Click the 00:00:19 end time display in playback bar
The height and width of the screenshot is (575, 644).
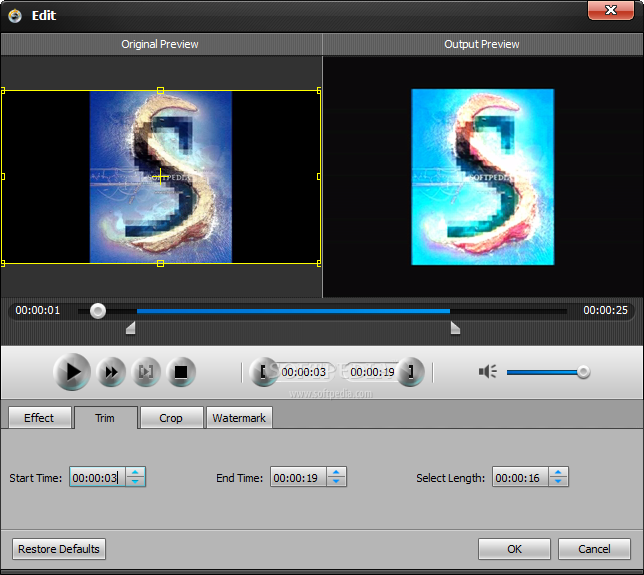point(372,372)
